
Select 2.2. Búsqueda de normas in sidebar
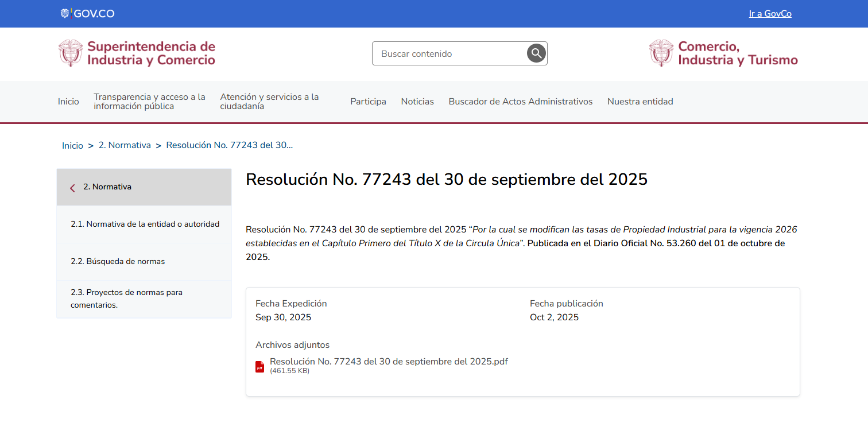tap(118, 262)
